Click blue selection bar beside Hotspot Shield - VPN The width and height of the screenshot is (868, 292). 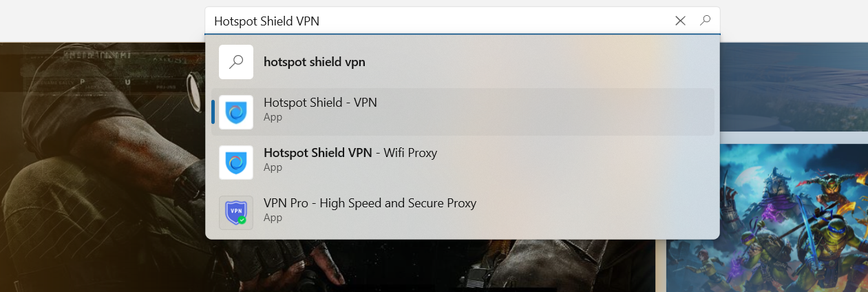point(213,112)
